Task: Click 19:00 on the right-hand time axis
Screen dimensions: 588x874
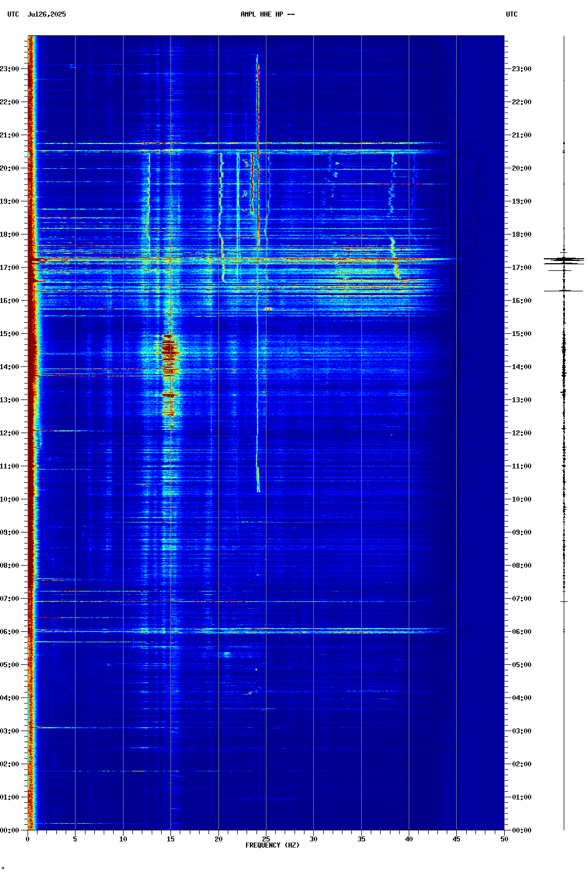Action: [x=522, y=201]
